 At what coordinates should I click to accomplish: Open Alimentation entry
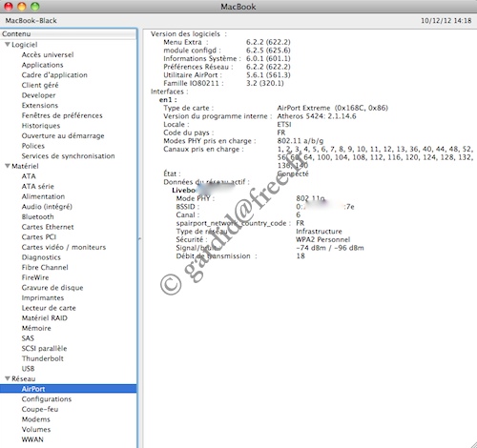[x=43, y=196]
